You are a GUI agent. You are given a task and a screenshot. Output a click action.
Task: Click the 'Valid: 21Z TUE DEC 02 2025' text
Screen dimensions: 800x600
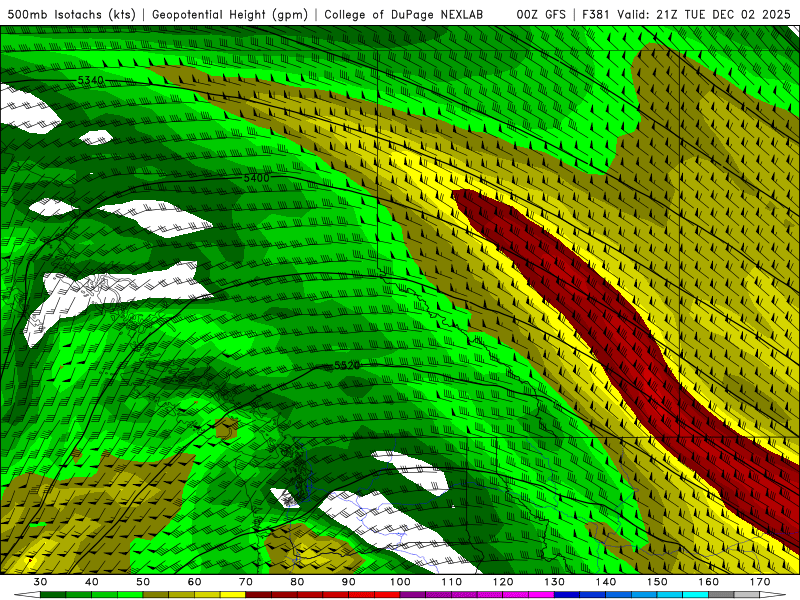704,15
